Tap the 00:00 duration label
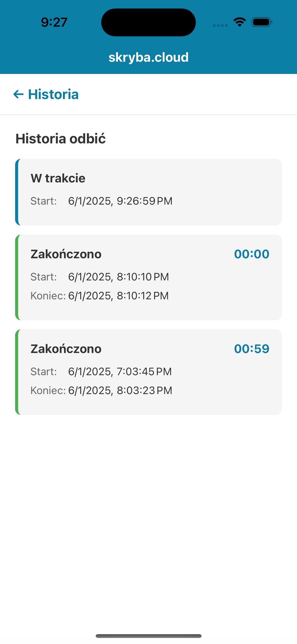Image resolution: width=297 pixels, height=644 pixels. pyautogui.click(x=251, y=254)
